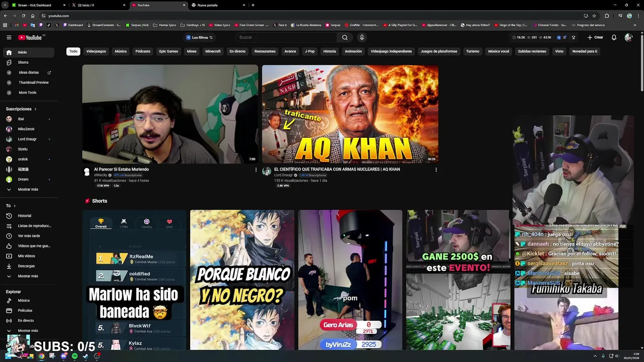Expand Mostrar más under Suscripciones
This screenshot has height=362, width=644.
tap(28, 190)
